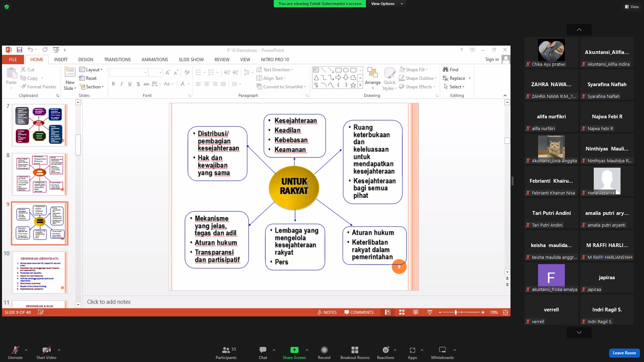This screenshot has height=362, width=644.
Task: Open the Shape Outline dropdown
Action: (x=418, y=78)
